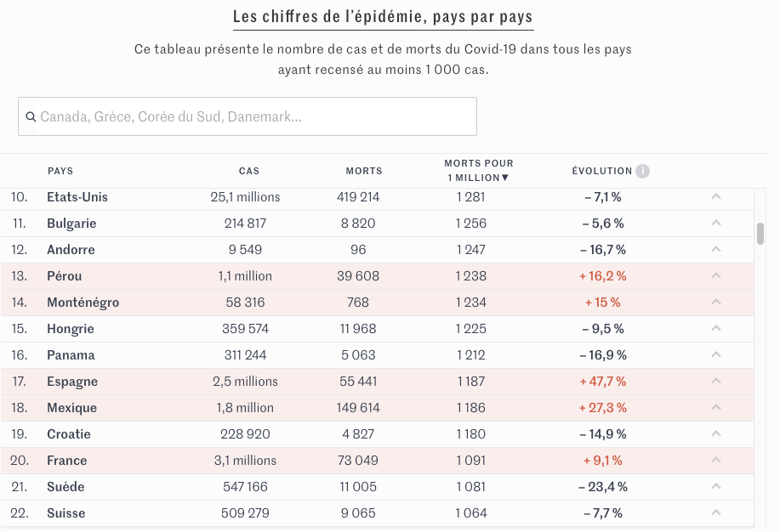The image size is (780, 532).
Task: Click the info icon beside Évolution
Action: 643,171
